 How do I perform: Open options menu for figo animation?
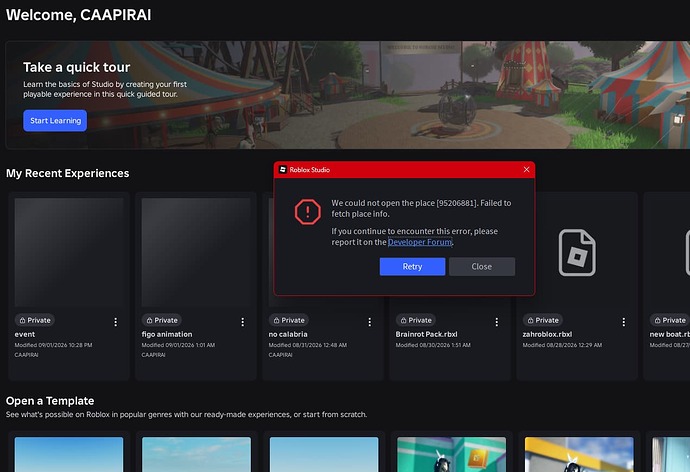point(242,322)
